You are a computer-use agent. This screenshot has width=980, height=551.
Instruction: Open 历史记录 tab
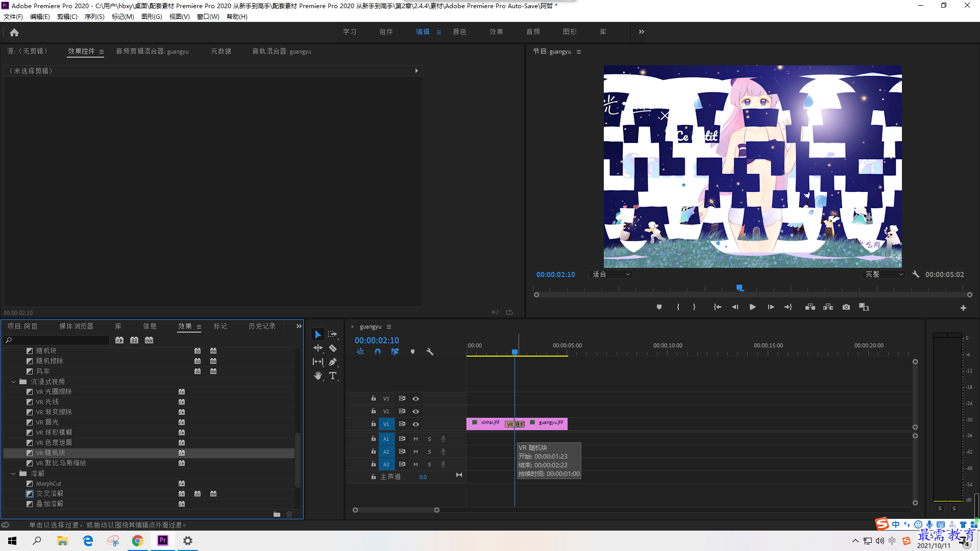(262, 326)
